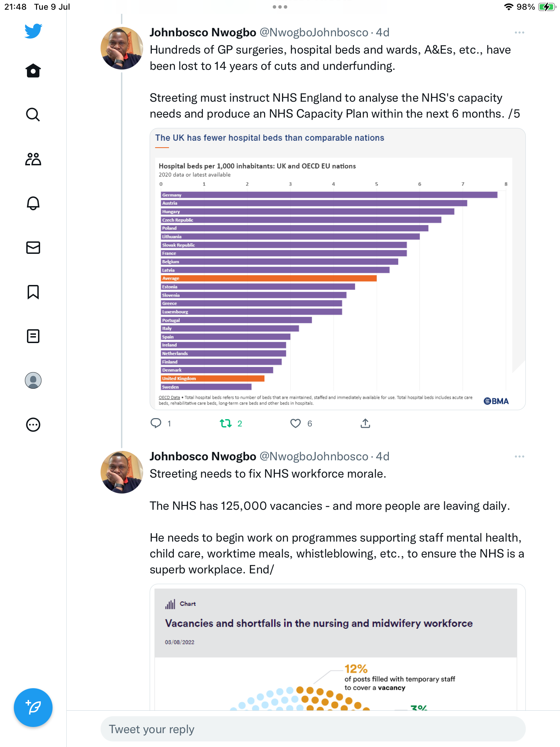
Task: Open Messages envelope
Action: click(33, 248)
